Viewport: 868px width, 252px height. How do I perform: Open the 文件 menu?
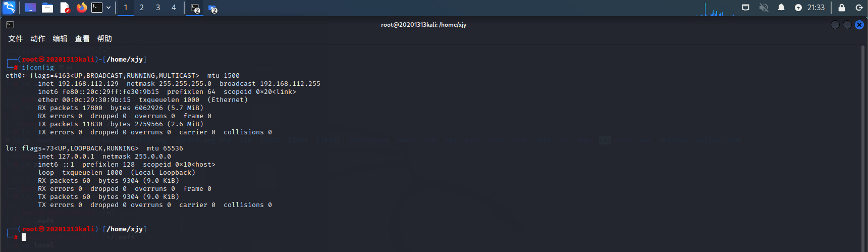click(x=16, y=39)
